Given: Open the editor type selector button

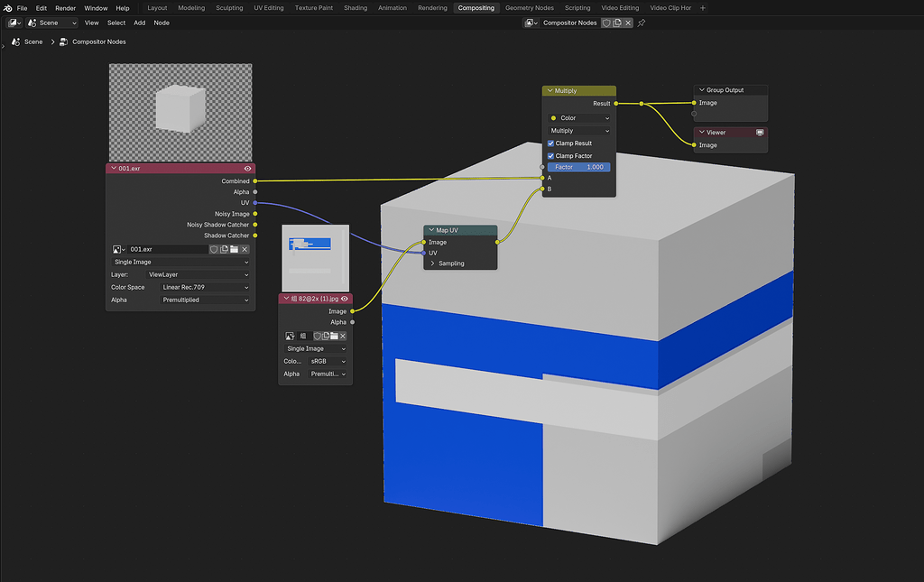Looking at the screenshot, I should [x=14, y=23].
